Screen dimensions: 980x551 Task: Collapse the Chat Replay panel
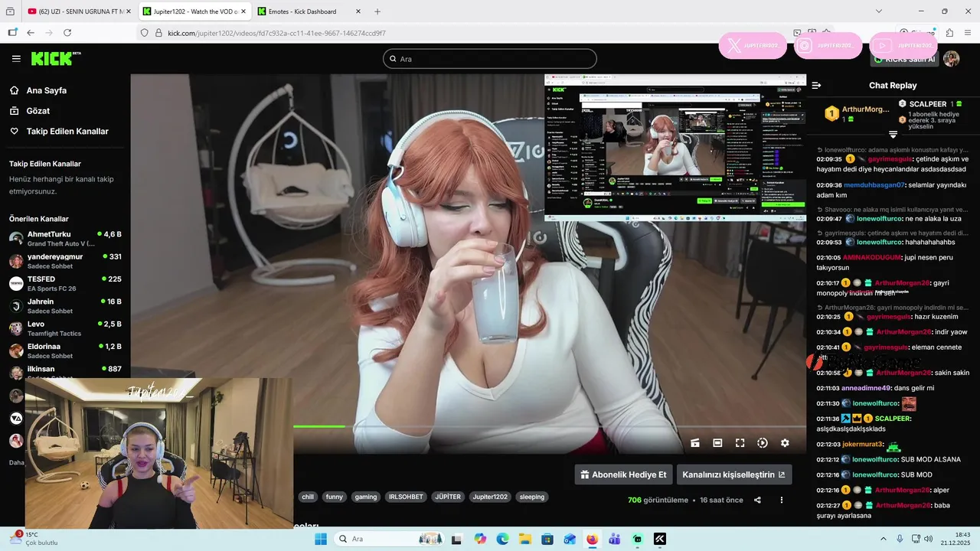click(x=816, y=86)
